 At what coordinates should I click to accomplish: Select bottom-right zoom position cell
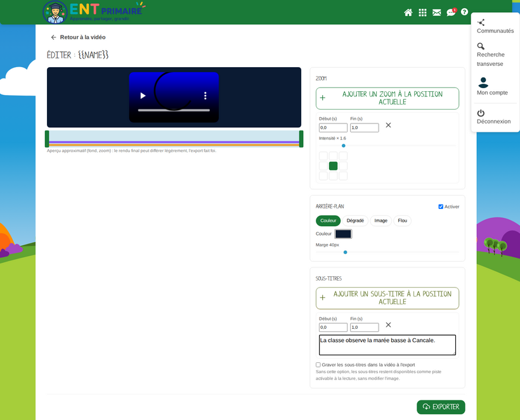click(x=343, y=176)
